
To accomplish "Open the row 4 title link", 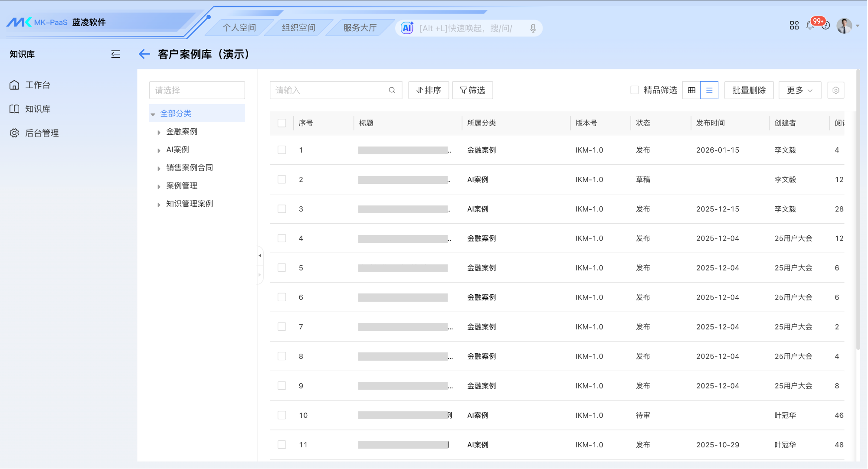I will point(405,238).
